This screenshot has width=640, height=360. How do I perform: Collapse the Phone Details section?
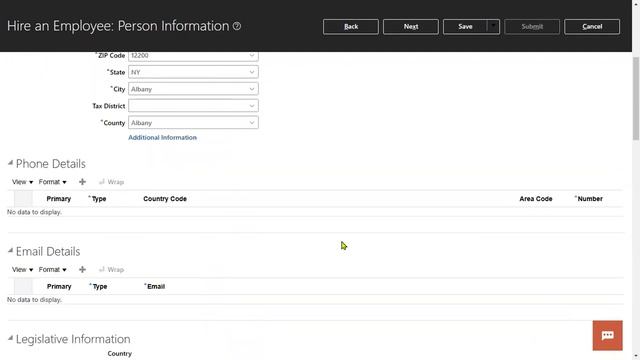11,163
